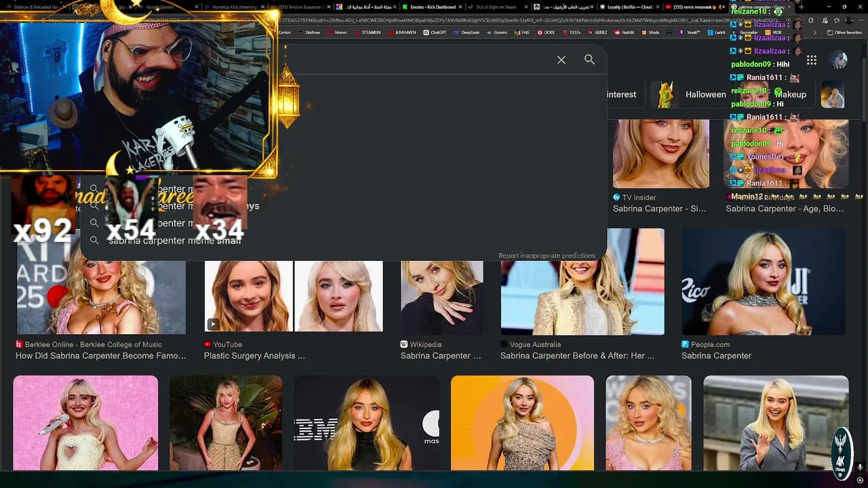The width and height of the screenshot is (868, 488).
Task: Open Vogue Australia Before & After result
Action: (577, 356)
